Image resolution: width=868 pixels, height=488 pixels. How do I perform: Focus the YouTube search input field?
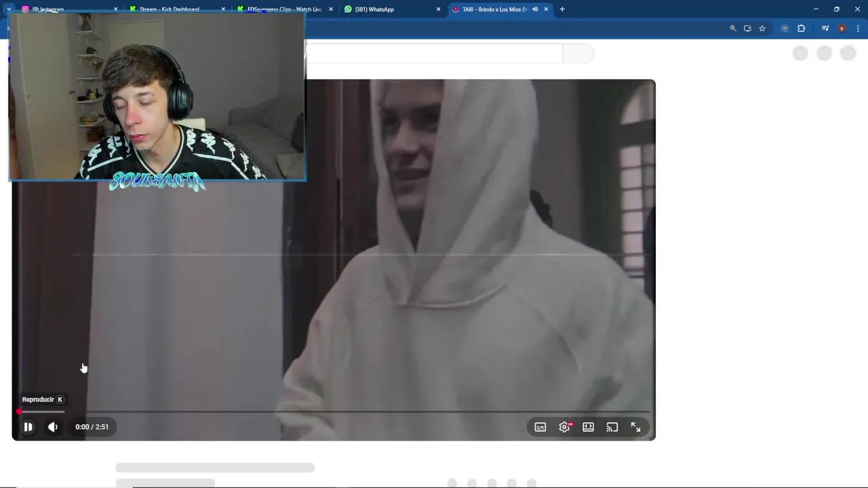[x=434, y=54]
